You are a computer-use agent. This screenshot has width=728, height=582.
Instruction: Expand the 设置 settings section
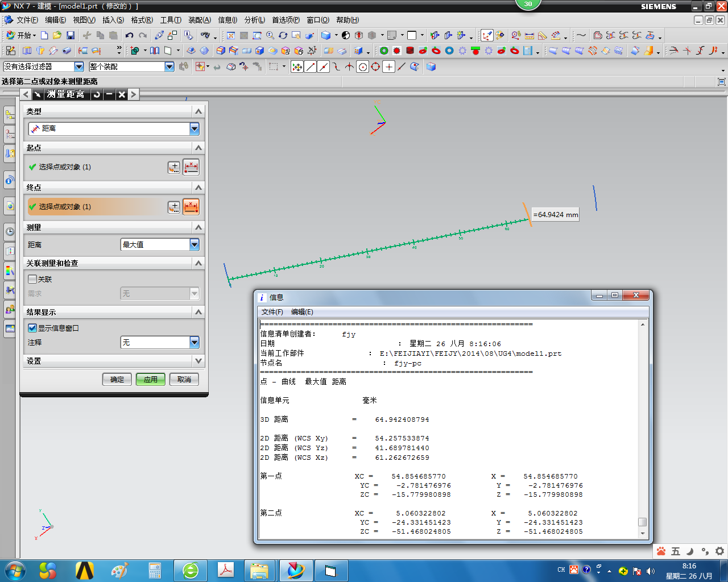point(198,360)
